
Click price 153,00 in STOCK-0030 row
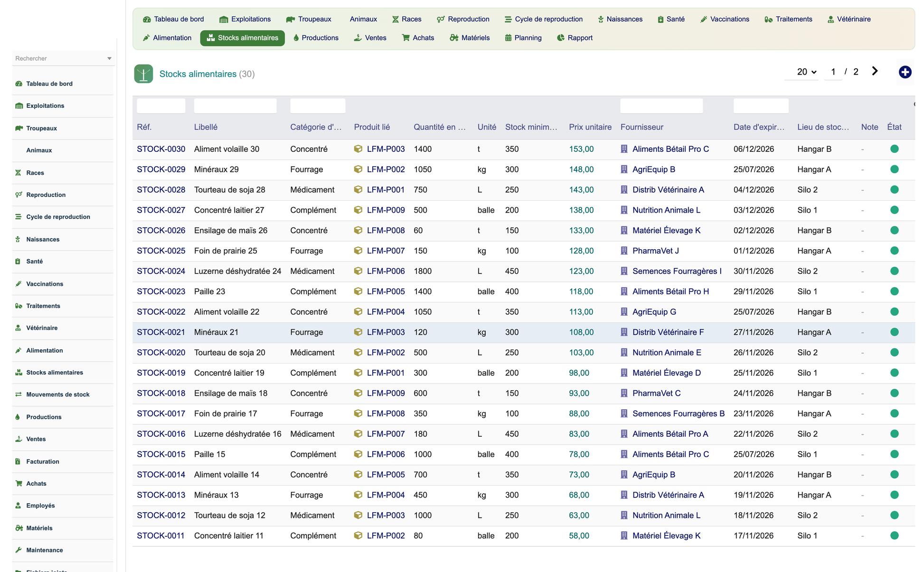(581, 149)
